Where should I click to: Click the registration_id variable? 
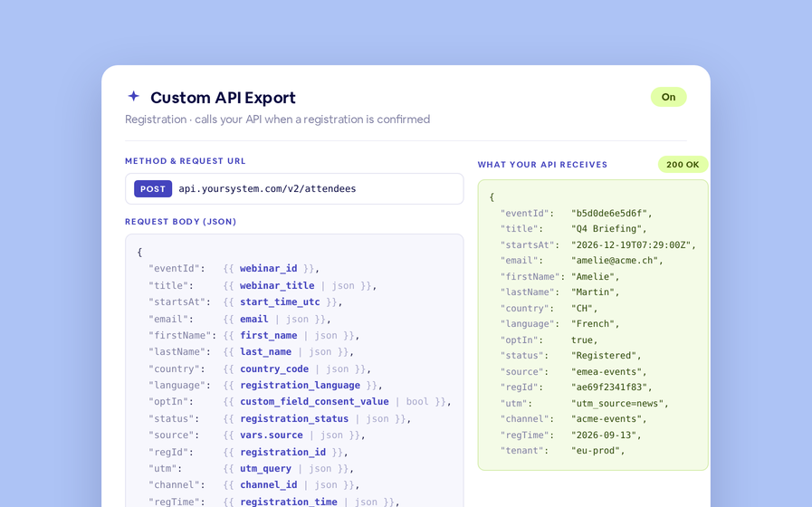pyautogui.click(x=282, y=452)
